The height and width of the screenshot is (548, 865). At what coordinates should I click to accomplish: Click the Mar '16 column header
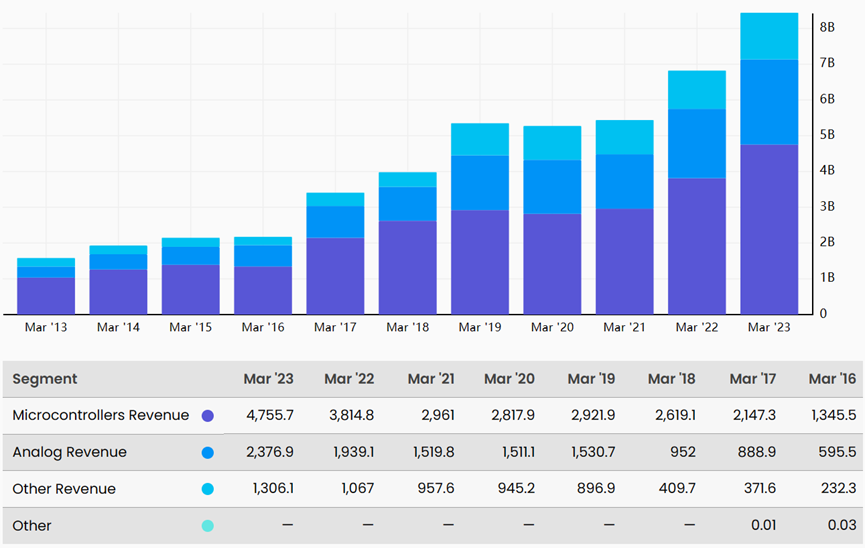click(x=832, y=379)
